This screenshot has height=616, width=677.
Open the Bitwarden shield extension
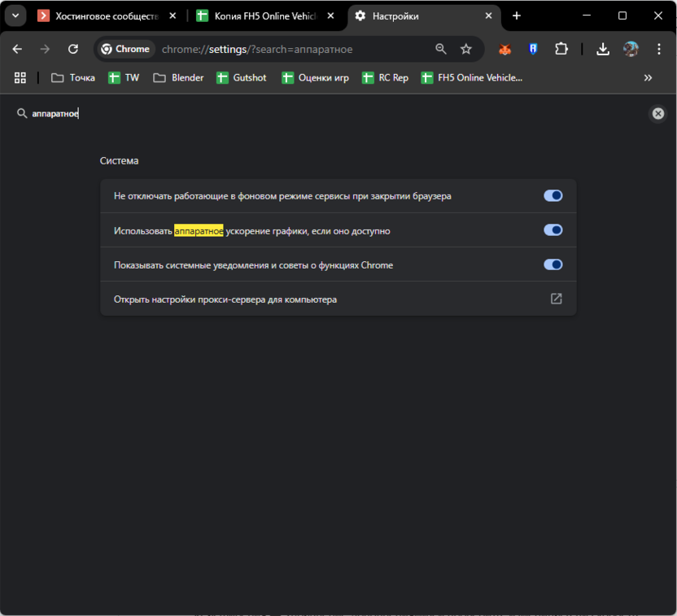pos(533,49)
